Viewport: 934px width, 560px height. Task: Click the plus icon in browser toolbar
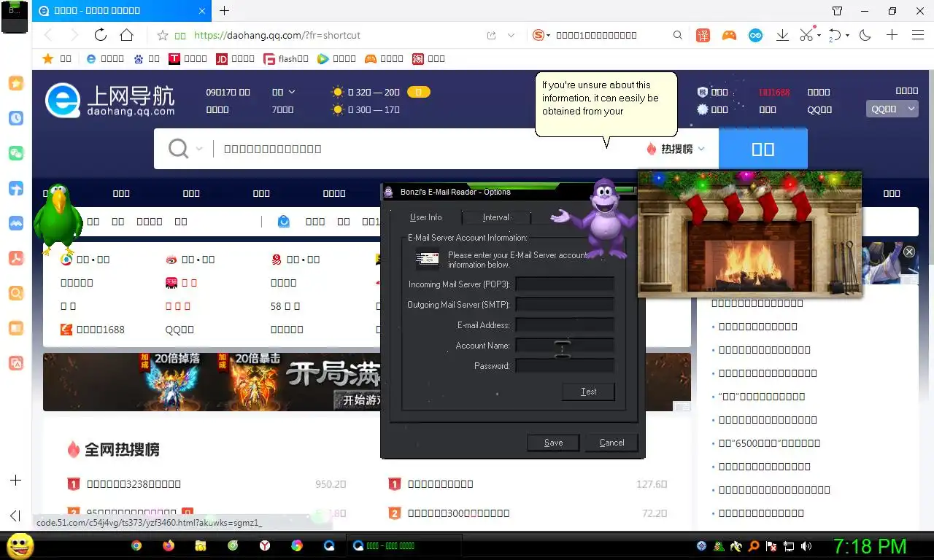tap(892, 35)
